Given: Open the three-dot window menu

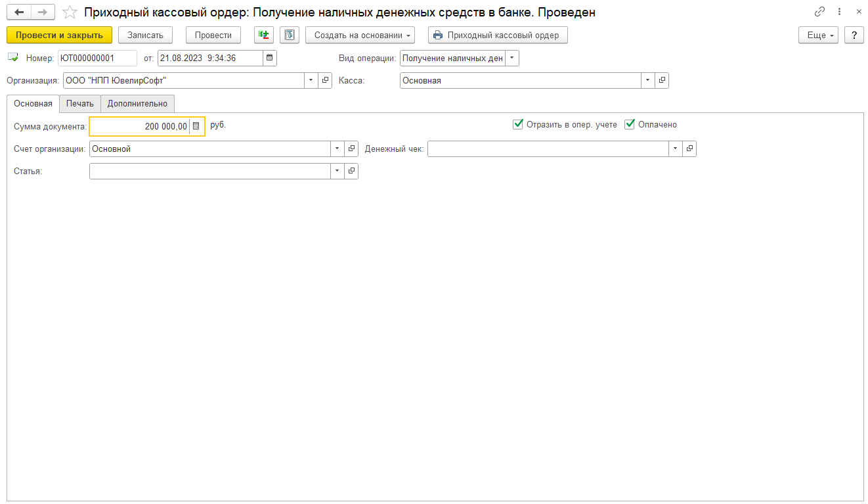Looking at the screenshot, I should [839, 12].
